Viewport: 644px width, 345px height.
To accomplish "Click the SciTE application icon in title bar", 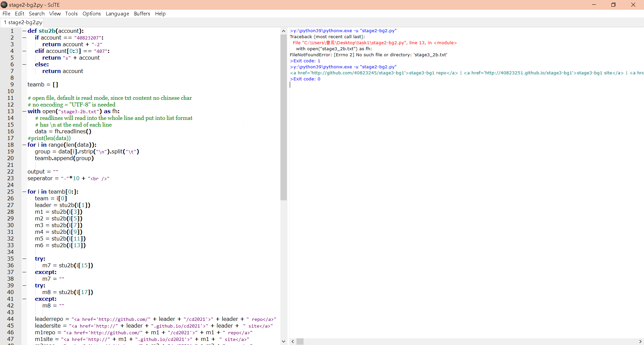I will point(4,5).
